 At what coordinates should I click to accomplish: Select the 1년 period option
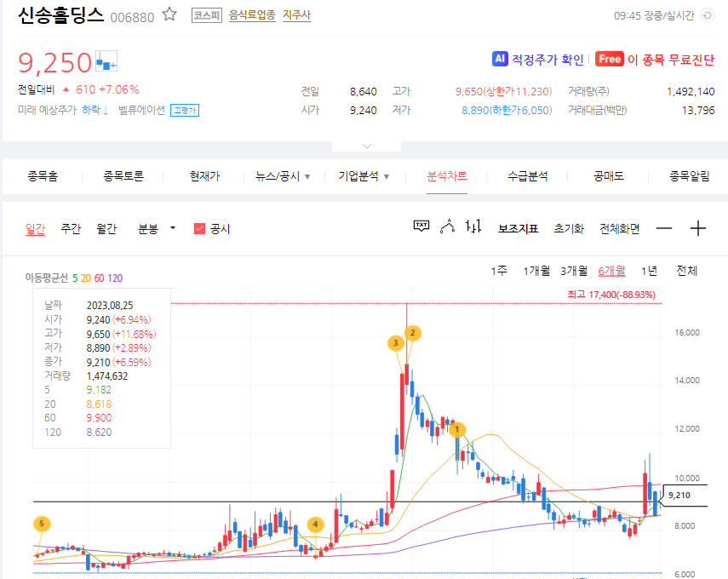(651, 269)
